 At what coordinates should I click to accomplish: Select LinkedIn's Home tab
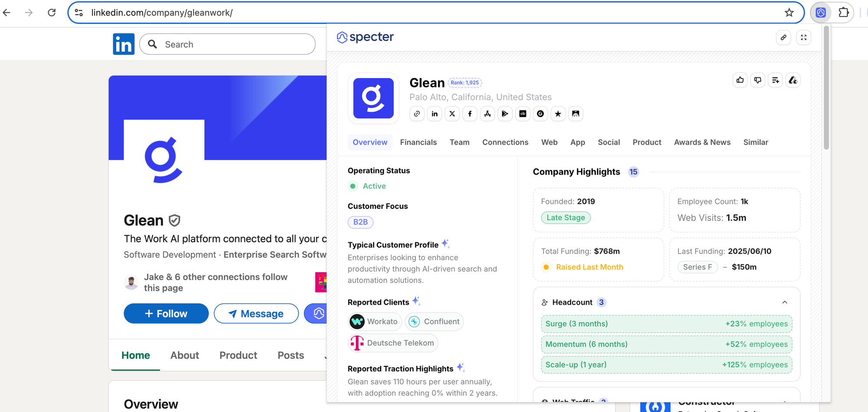click(x=136, y=355)
